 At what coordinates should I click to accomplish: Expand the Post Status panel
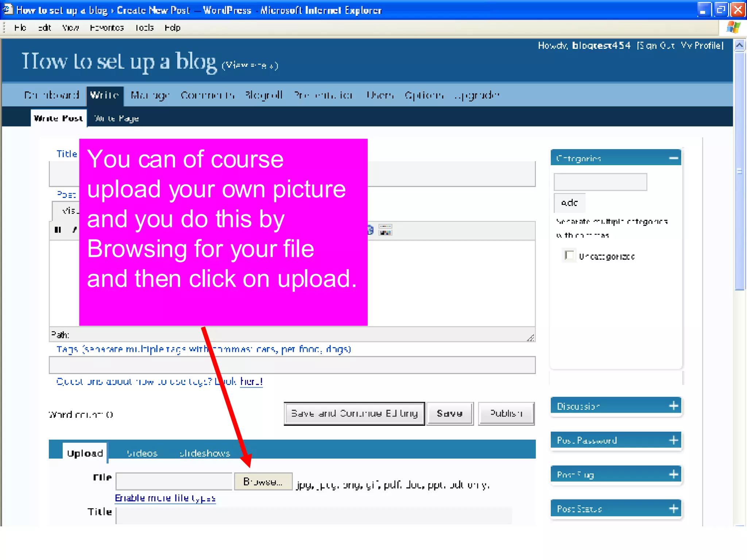coord(674,508)
